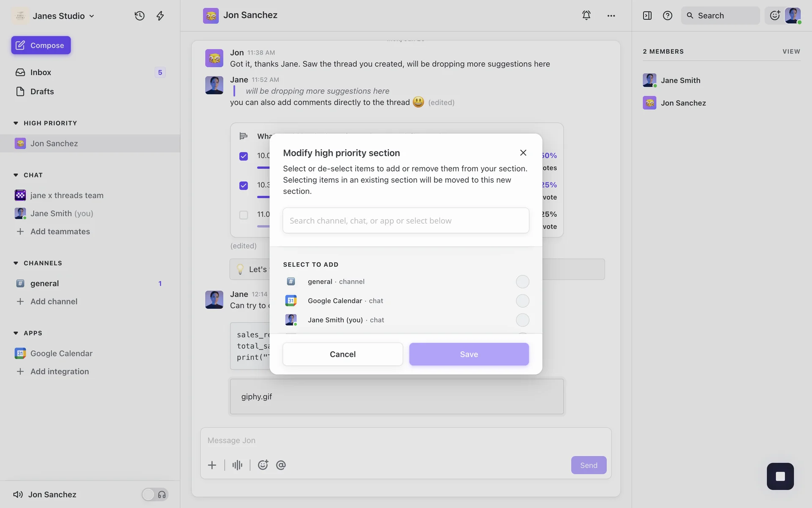This screenshot has width=812, height=508.
Task: Click the audio waveform record icon
Action: 237,465
